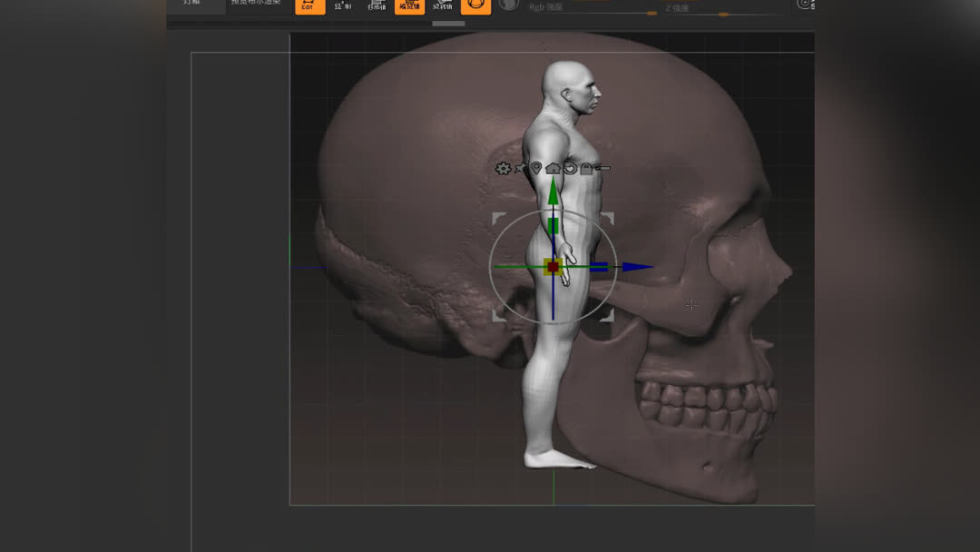Toggle Edit mode on the toolbar
980x552 pixels.
point(310,5)
